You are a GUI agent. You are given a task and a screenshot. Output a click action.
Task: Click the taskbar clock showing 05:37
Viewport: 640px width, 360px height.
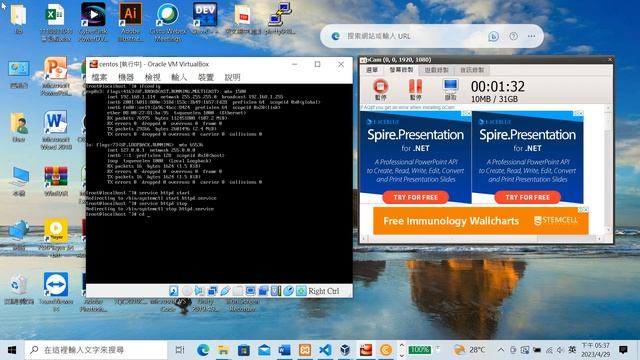point(596,350)
